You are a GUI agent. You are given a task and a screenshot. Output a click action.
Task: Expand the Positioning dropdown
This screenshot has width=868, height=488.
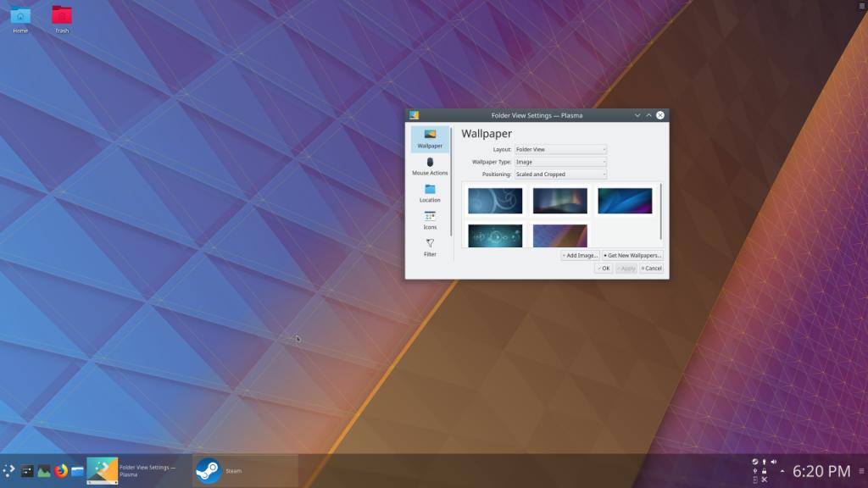coord(560,175)
